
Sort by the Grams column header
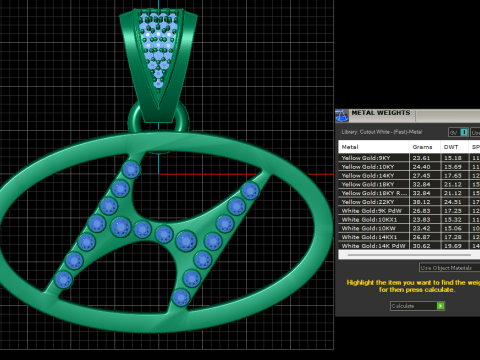[425, 147]
